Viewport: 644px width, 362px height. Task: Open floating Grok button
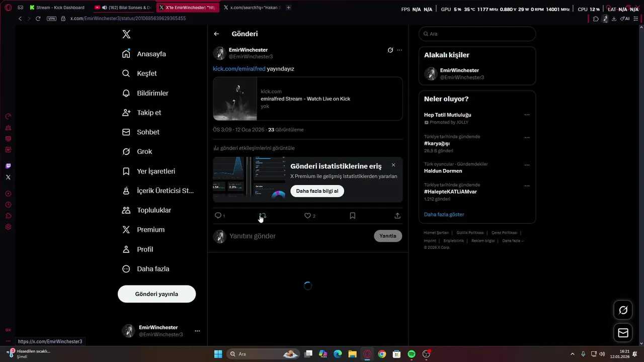click(623, 310)
